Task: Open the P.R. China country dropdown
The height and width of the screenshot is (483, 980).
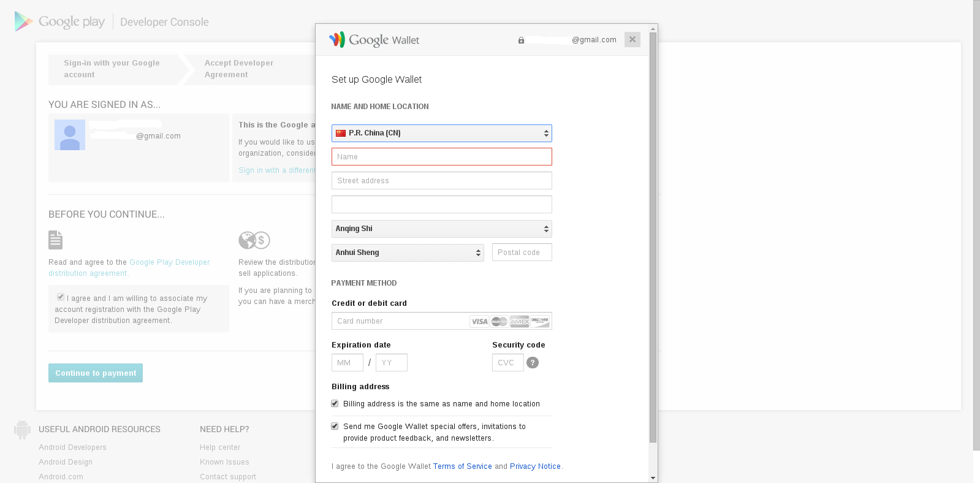Action: [441, 133]
